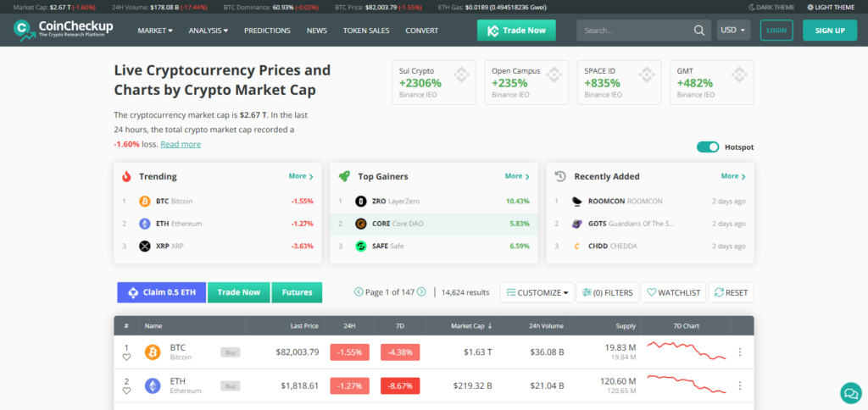
Task: Click the LayerZero ZRO coin icon
Action: click(361, 202)
